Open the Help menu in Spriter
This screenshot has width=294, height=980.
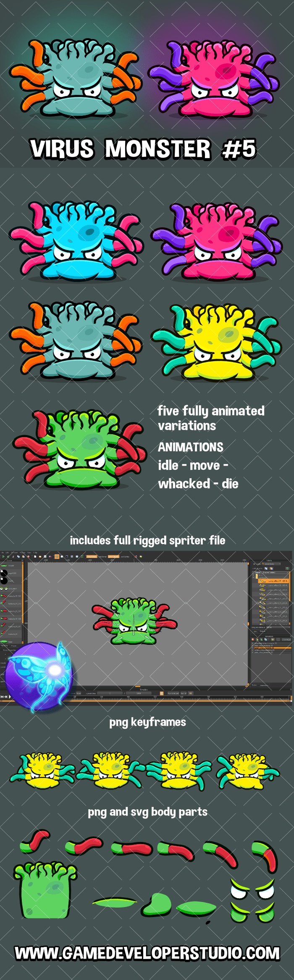coord(35,553)
